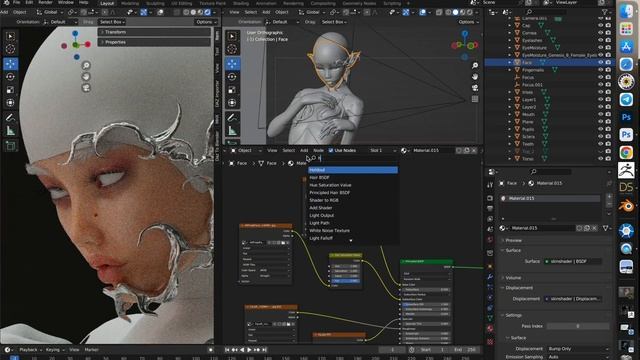Open Photoshop from the dock (dark icon)

pyautogui.click(x=626, y=117)
